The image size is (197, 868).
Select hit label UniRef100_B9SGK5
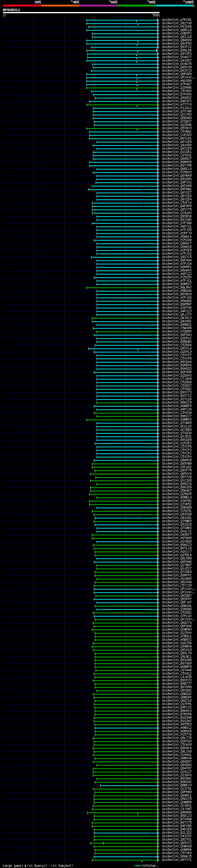coord(177,440)
